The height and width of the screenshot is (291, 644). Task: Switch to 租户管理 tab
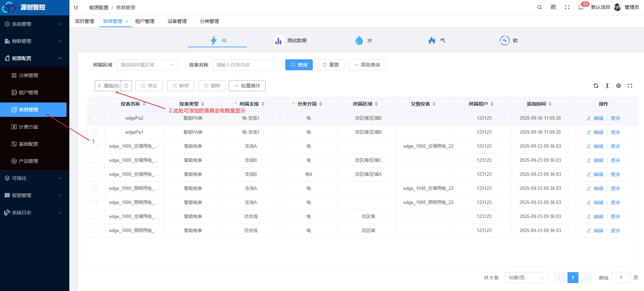pos(145,21)
